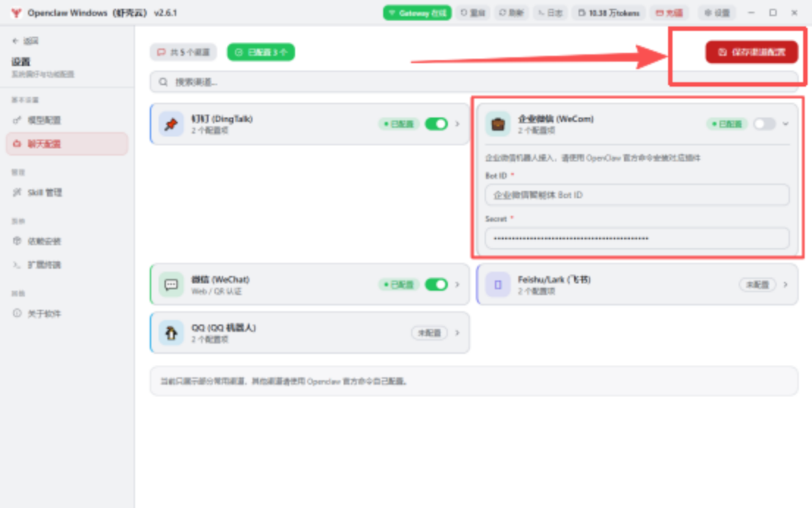The height and width of the screenshot is (508, 812).
Task: Click the WeChat speech-bubble channel icon
Action: tap(171, 285)
